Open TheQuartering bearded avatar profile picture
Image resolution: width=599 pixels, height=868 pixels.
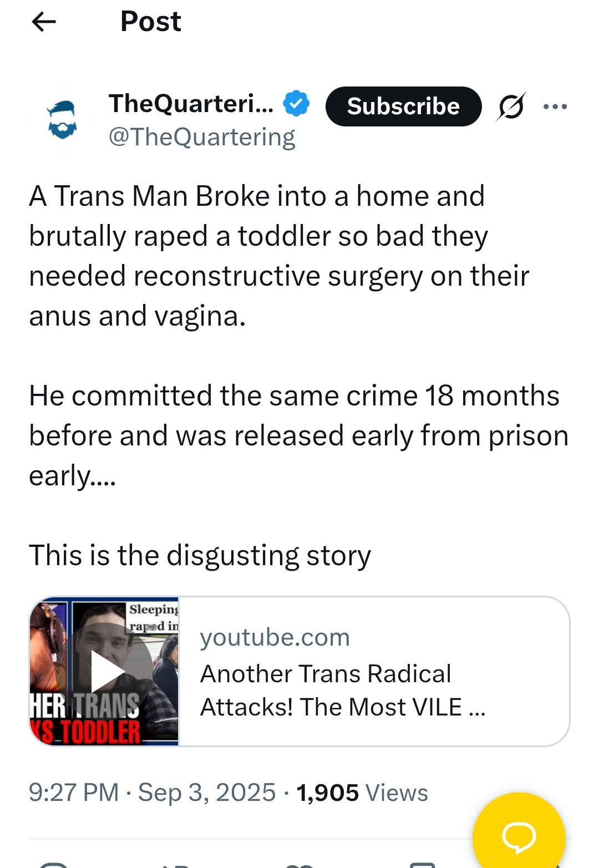62,120
